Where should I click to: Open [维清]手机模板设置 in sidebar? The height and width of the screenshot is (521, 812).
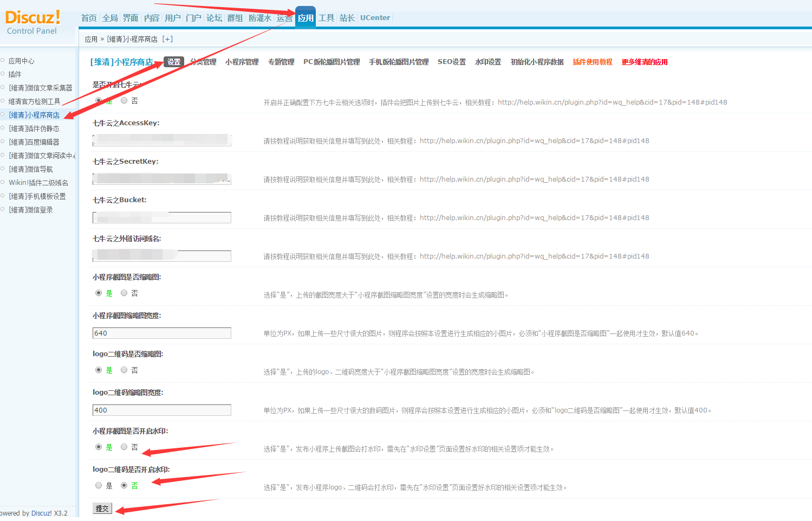pos(37,196)
